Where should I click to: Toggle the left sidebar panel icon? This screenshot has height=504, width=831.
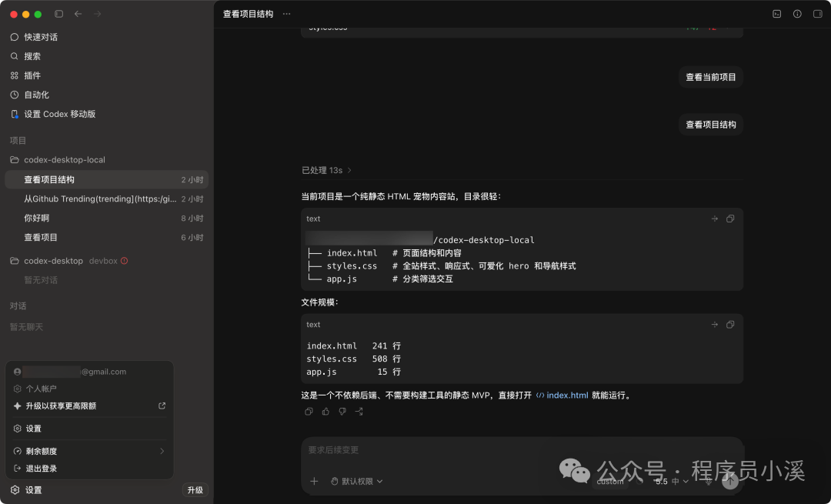[x=58, y=14]
